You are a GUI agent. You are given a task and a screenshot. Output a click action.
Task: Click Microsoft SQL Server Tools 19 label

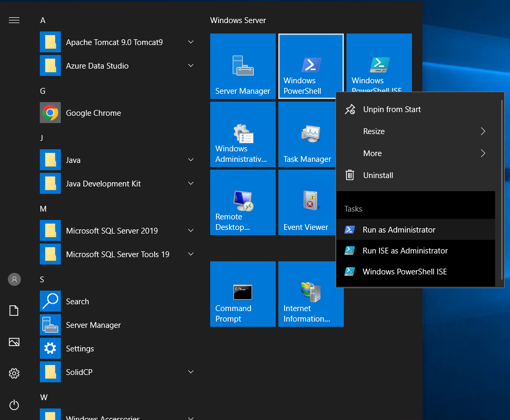point(117,254)
